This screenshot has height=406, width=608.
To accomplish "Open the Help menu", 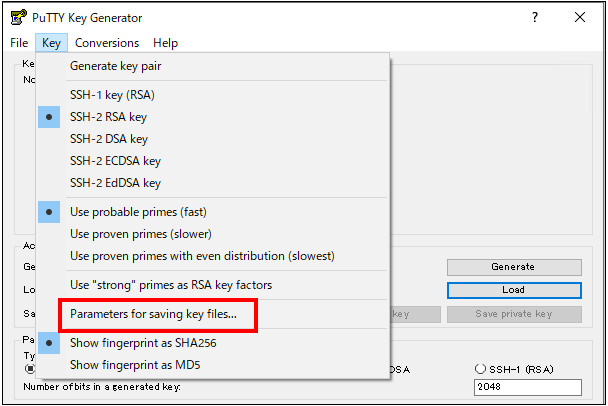I will coord(166,43).
